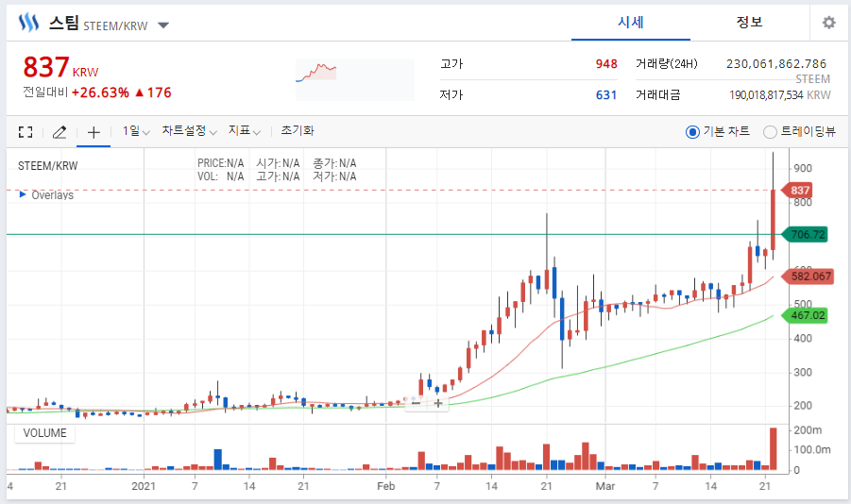851x504 pixels.
Task: Click the tallest rightmost volume bar
Action: 773,448
